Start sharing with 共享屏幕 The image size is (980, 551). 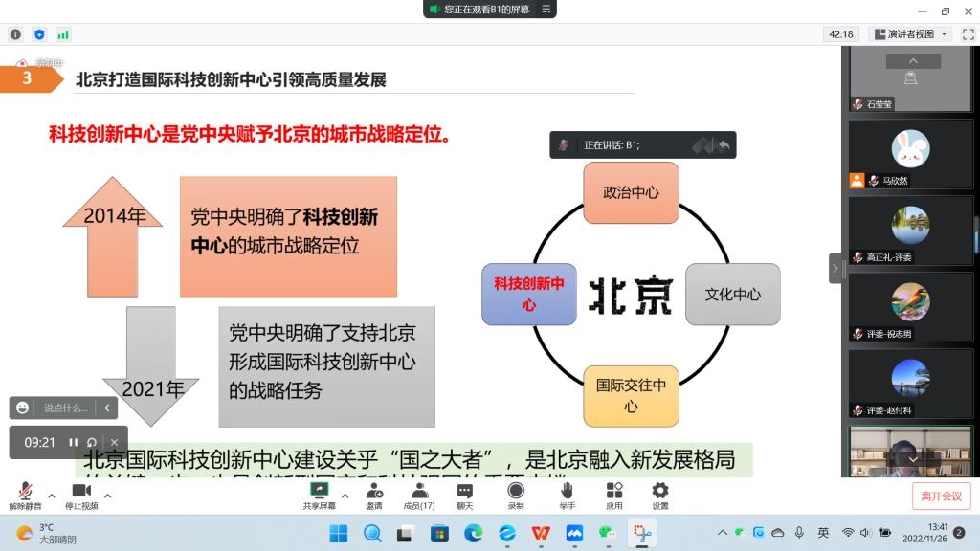pos(320,496)
